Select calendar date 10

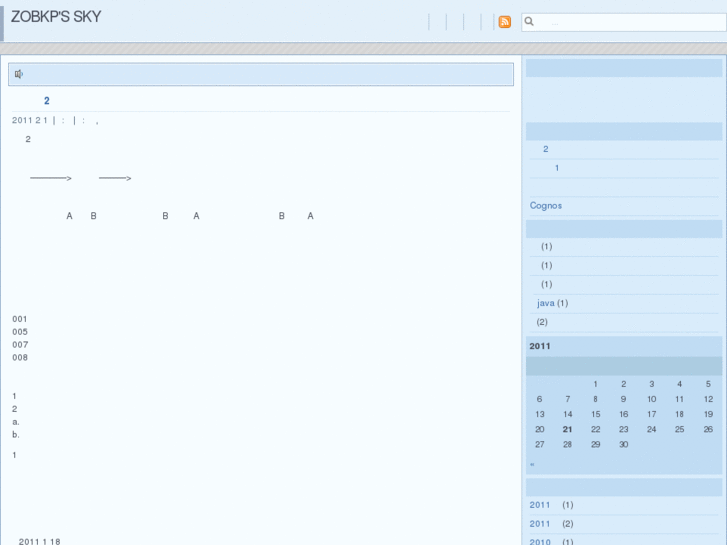[x=651, y=399]
